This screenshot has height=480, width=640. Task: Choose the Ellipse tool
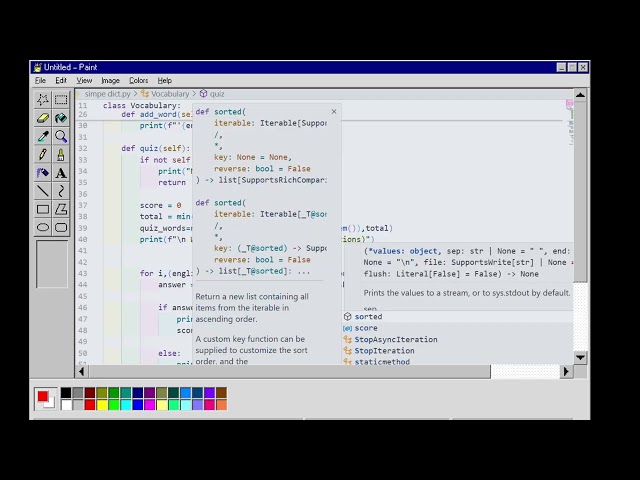click(43, 227)
